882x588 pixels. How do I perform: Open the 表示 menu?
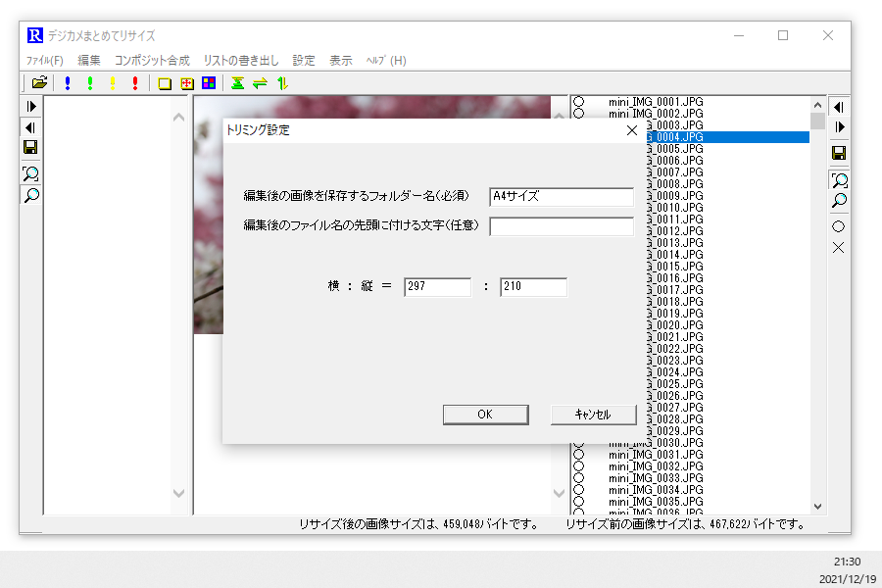pyautogui.click(x=340, y=60)
